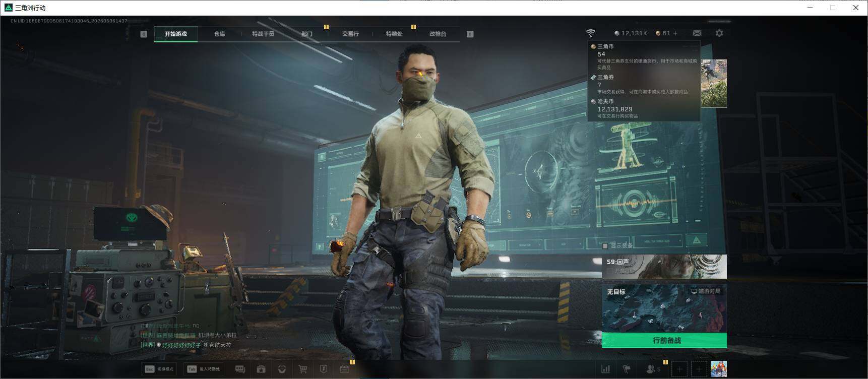Open the heart-in-hands icon
The image size is (868, 379).
click(282, 369)
